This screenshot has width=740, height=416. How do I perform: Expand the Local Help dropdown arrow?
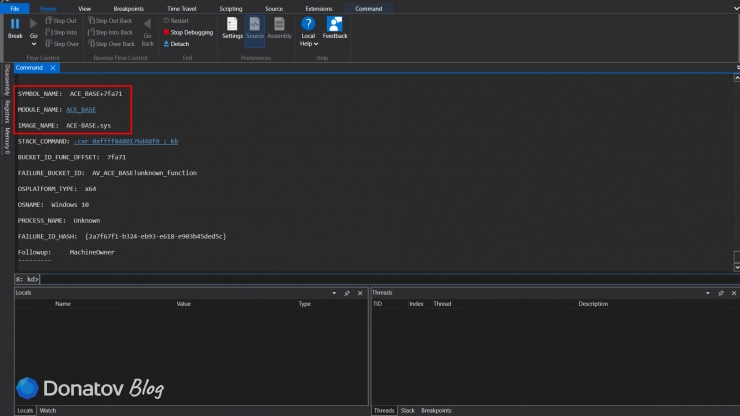click(x=316, y=44)
